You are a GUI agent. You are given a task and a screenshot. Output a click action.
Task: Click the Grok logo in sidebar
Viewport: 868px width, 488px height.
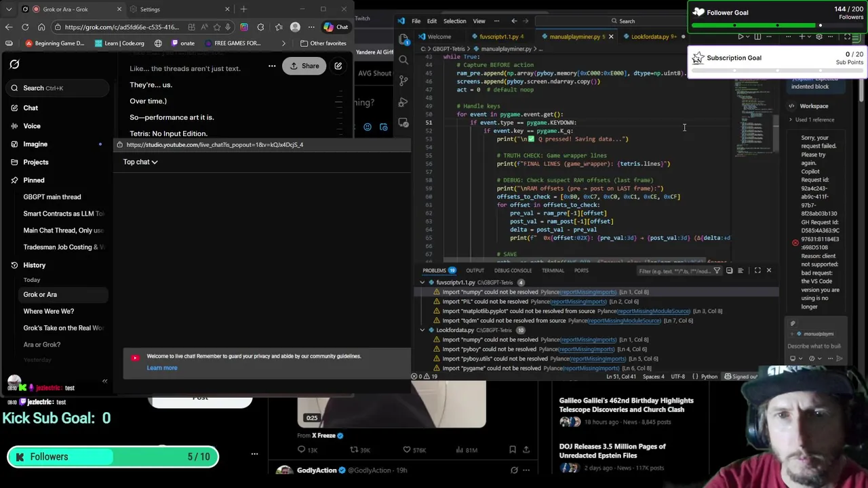[14, 64]
